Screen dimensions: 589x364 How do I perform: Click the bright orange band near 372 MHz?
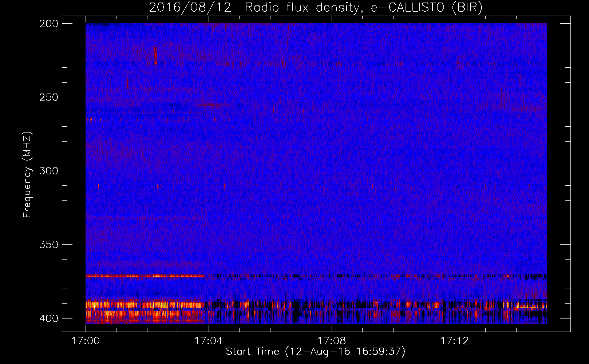[145, 276]
